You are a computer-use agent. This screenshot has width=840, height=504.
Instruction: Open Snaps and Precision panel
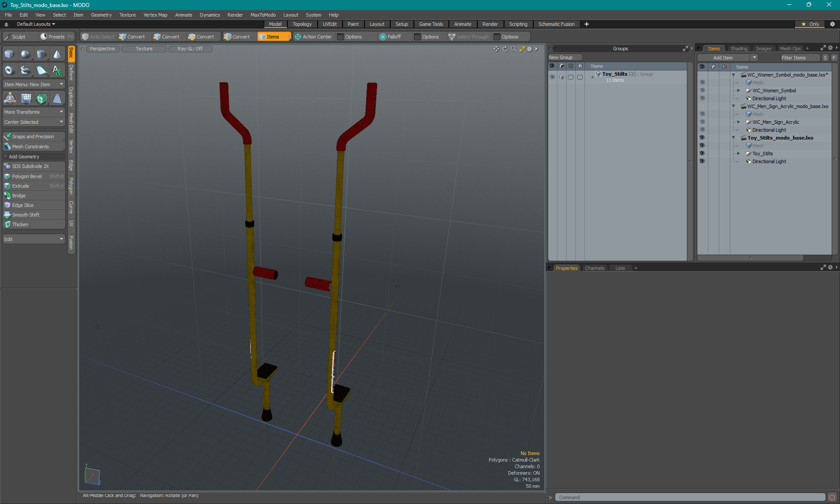point(34,136)
